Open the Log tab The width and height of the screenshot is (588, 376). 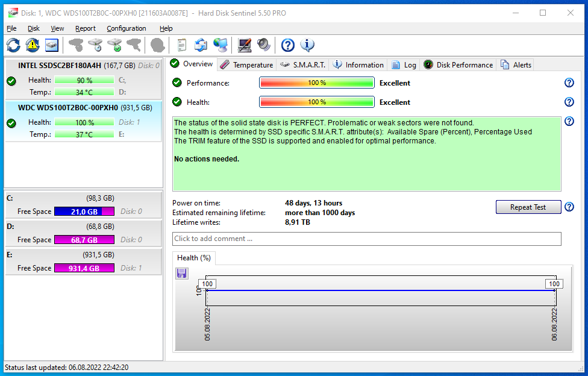click(x=404, y=65)
